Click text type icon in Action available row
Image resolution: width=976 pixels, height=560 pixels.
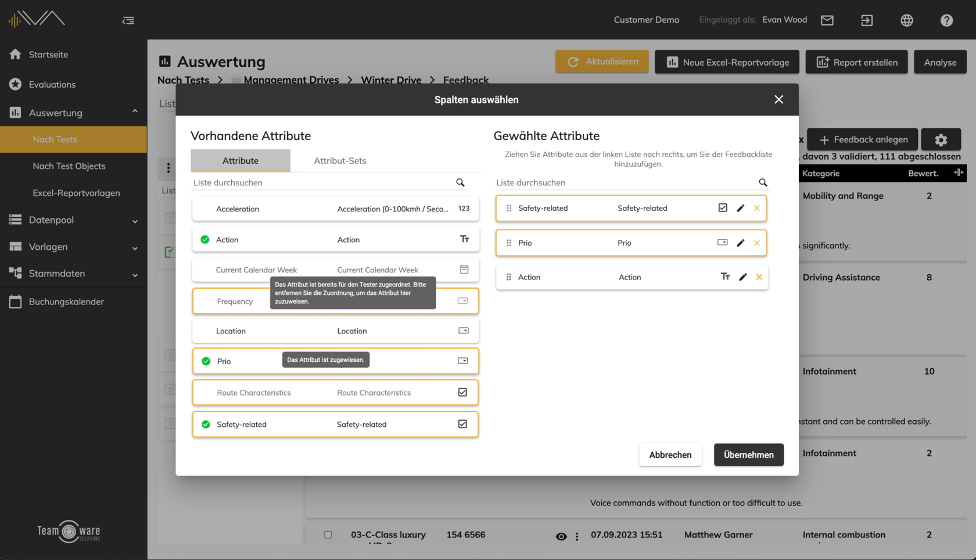click(x=464, y=239)
